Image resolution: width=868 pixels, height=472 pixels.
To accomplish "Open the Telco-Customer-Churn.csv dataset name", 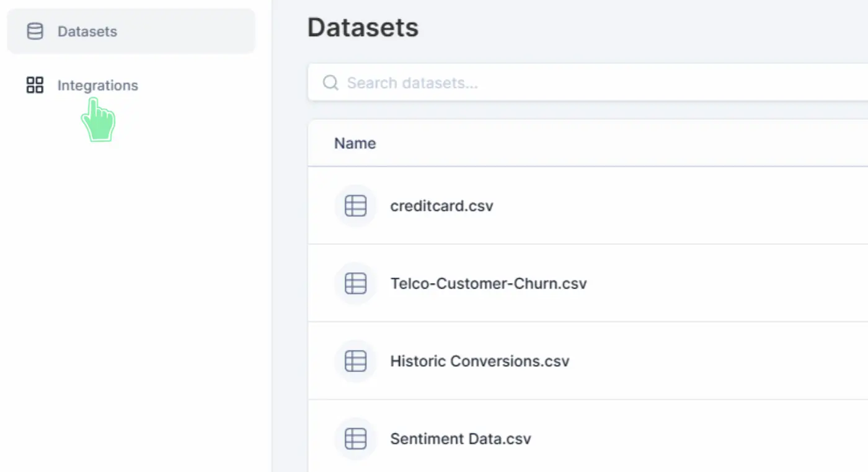I will tap(488, 284).
